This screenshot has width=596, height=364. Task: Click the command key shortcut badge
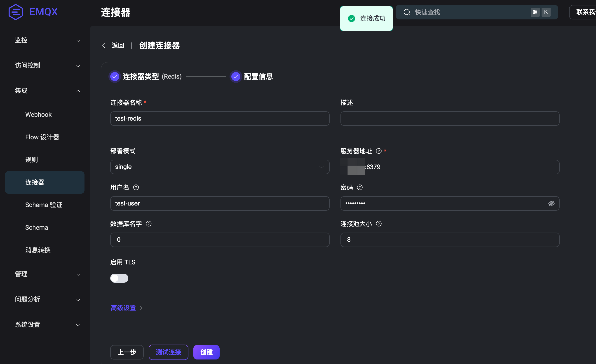coord(535,12)
